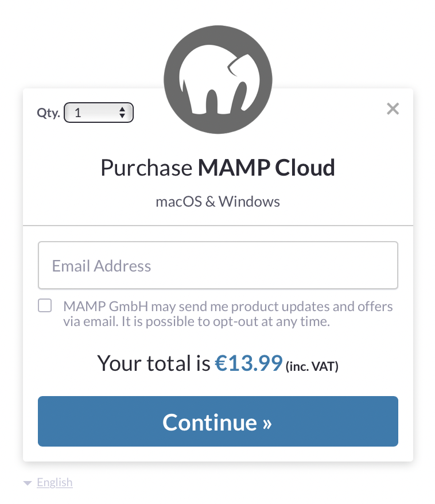Viewport: 435px width, 504px height.
Task: Click the MAMP elephant logo
Action: click(218, 79)
